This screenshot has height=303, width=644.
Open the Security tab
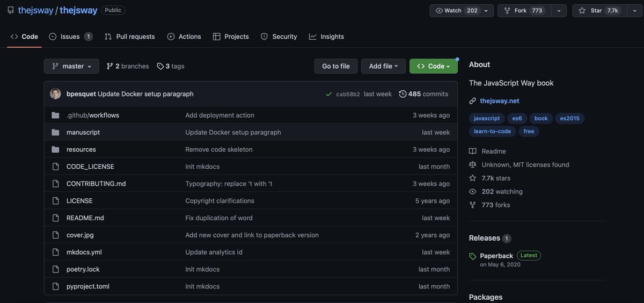[279, 37]
